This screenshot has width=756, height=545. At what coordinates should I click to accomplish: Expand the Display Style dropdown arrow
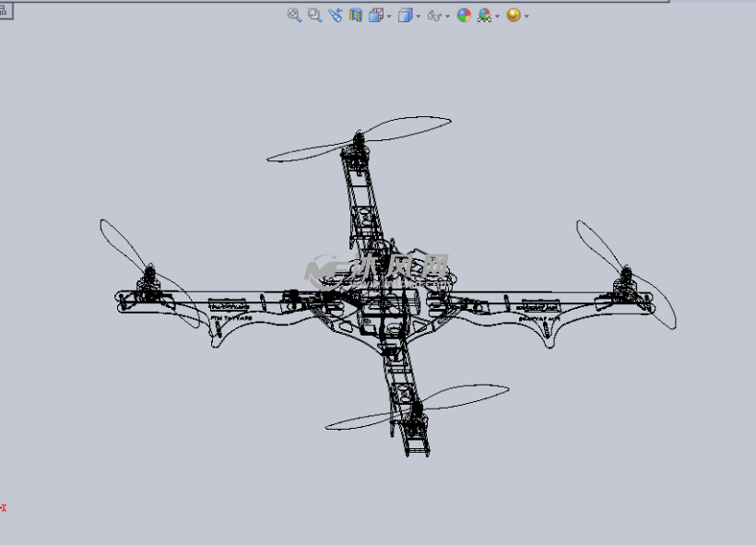(x=419, y=15)
